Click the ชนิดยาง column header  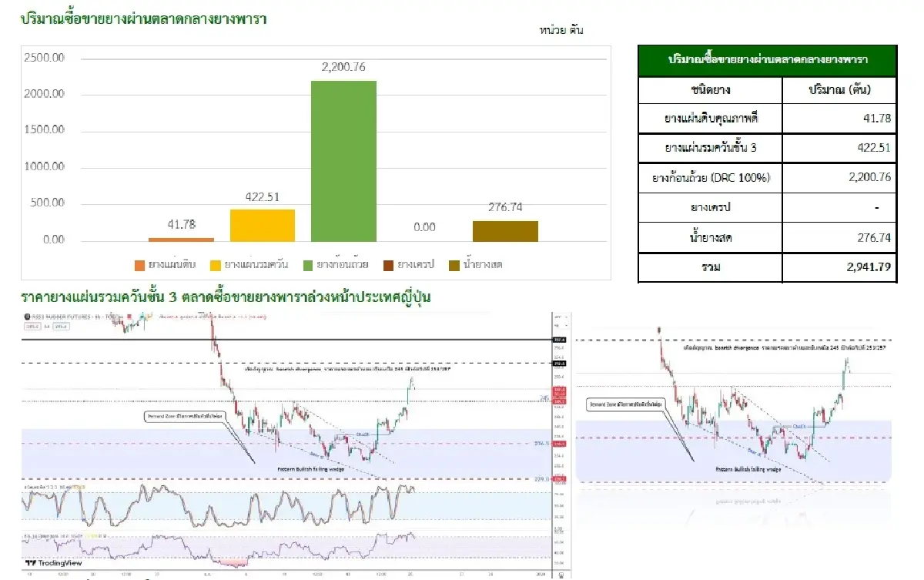[711, 89]
